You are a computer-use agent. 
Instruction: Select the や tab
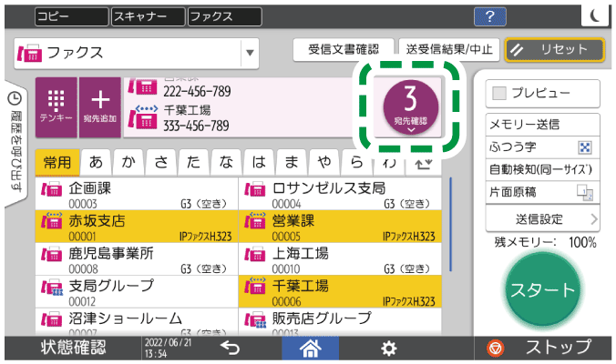(324, 162)
